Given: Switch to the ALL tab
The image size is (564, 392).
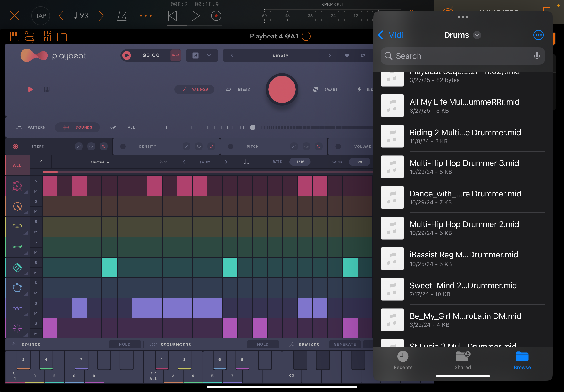Looking at the screenshot, I should click(x=123, y=127).
